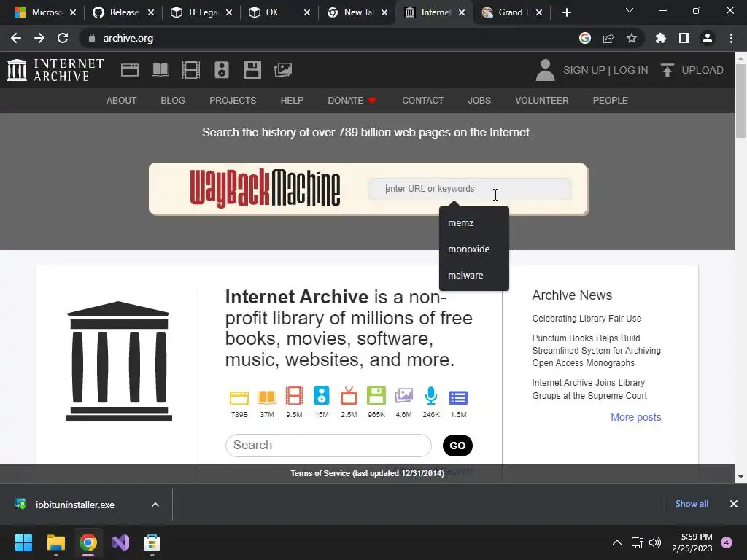Go back to previous page
Viewport: 747px width, 560px height.
point(16,38)
